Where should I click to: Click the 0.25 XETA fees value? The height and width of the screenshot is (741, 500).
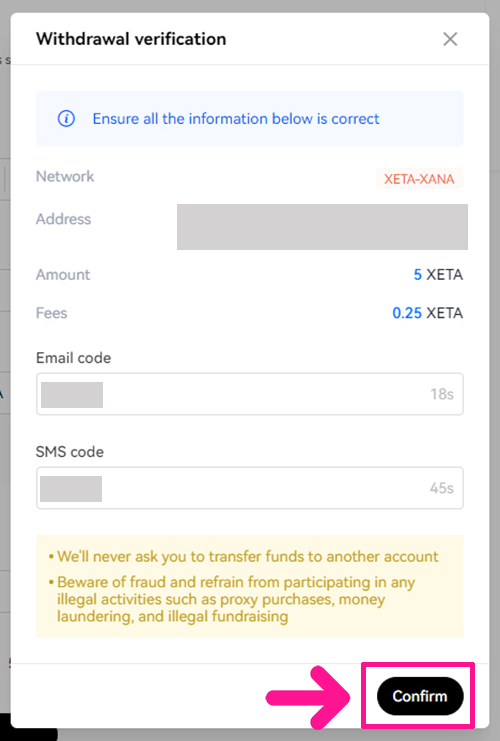(x=427, y=313)
